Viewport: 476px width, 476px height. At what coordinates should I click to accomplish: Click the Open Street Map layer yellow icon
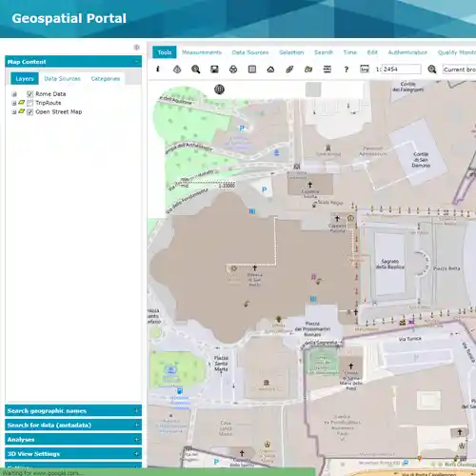(22, 111)
